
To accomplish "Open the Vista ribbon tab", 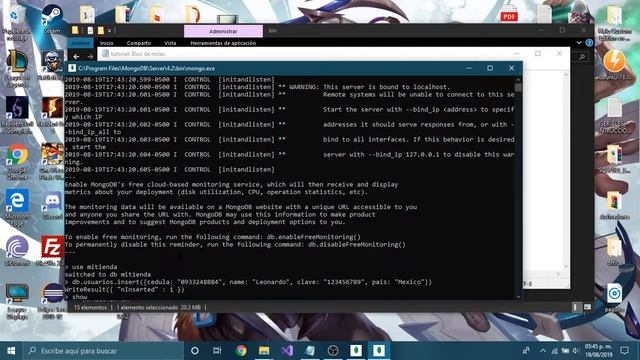I will [170, 43].
